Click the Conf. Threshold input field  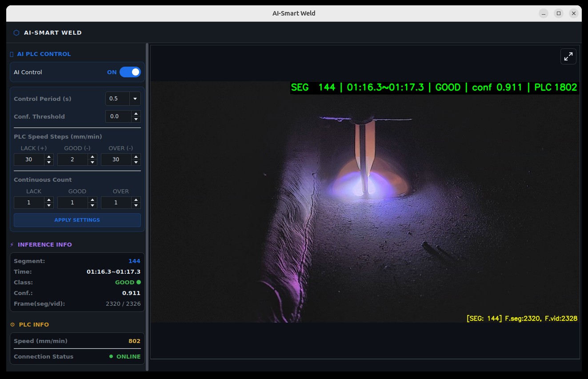point(118,116)
